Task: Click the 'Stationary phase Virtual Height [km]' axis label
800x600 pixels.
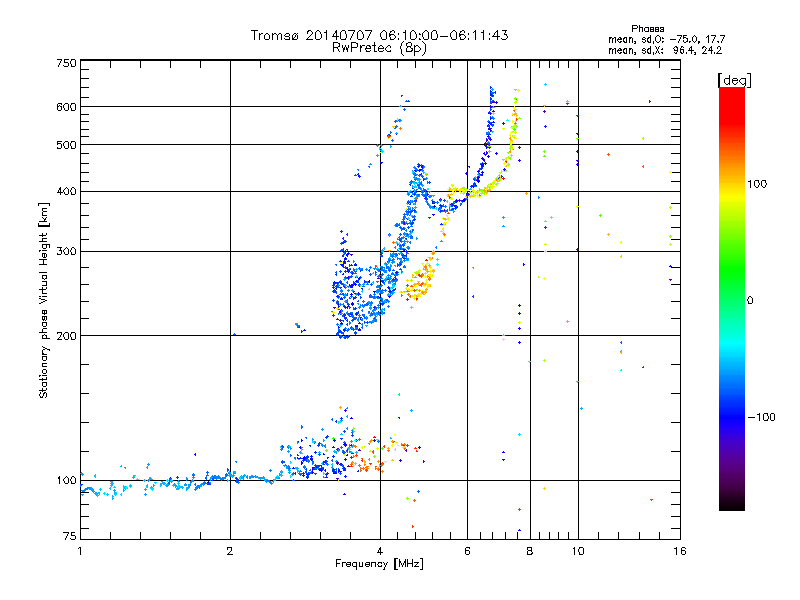Action: tap(44, 300)
